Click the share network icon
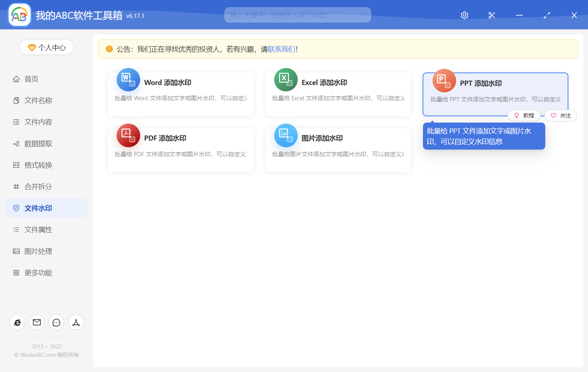 [x=76, y=322]
